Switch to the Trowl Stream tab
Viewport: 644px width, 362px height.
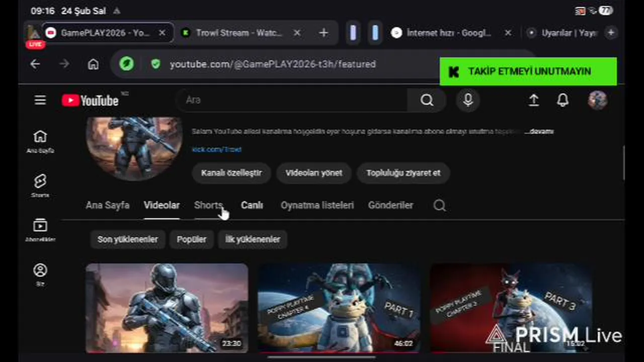point(240,33)
